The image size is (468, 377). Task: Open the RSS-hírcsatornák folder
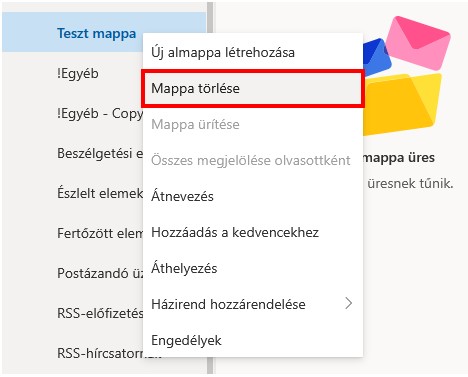pos(100,353)
